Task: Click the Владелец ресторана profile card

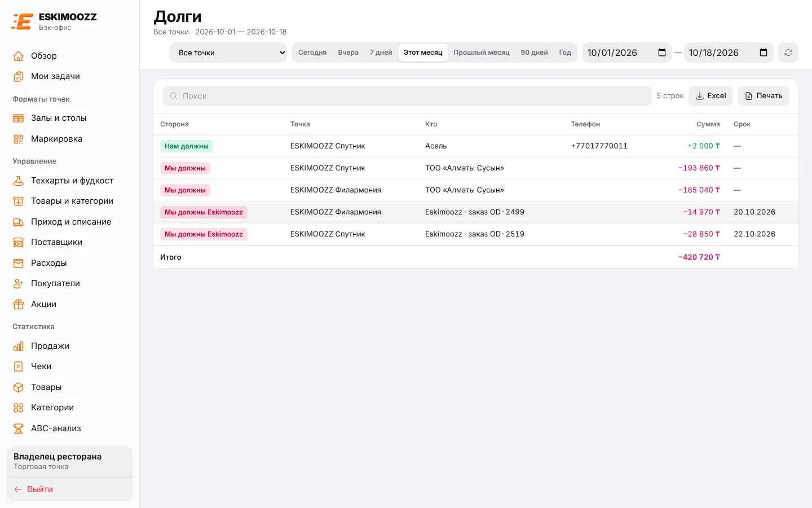Action: tap(69, 461)
